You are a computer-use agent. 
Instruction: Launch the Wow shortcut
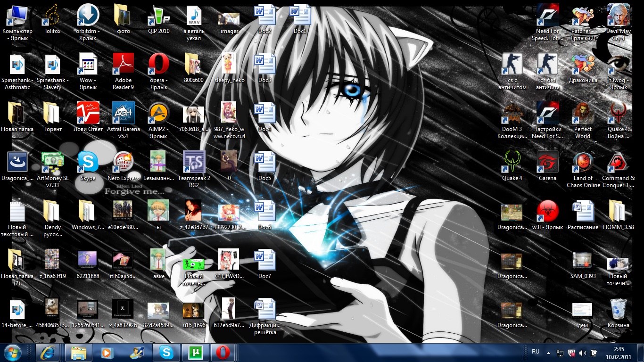(x=88, y=64)
